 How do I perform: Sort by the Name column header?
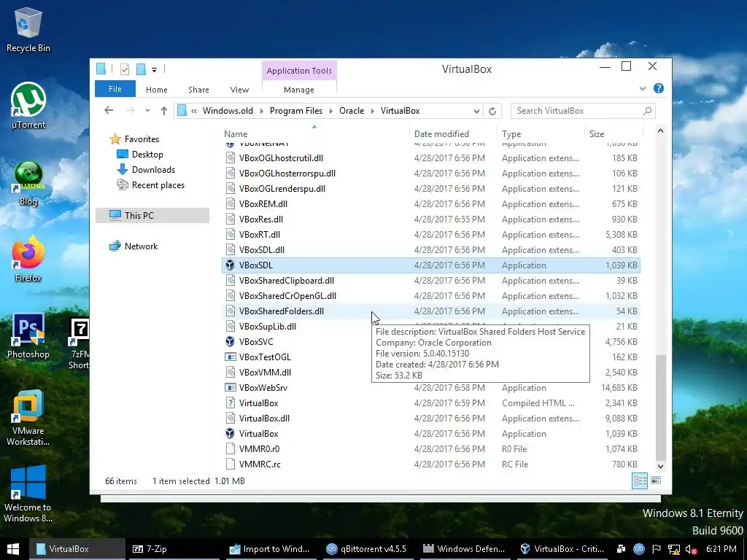[x=315, y=134]
